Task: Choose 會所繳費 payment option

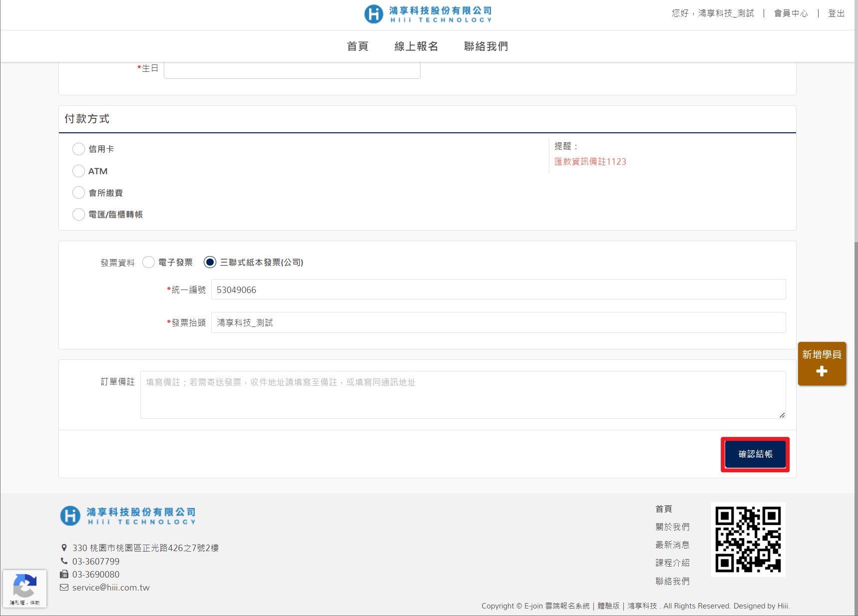Action: [78, 193]
